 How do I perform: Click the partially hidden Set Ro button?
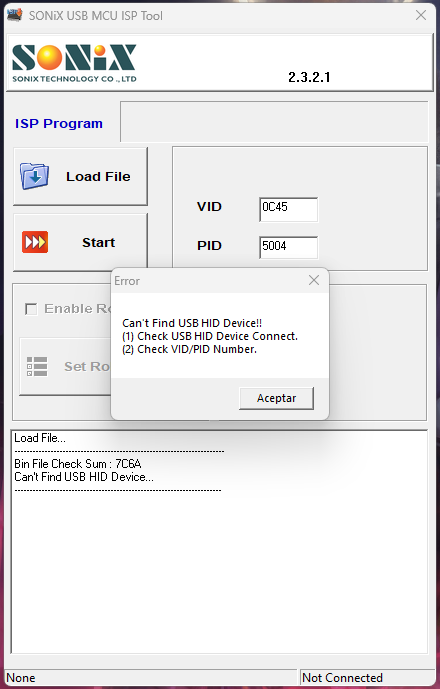pyautogui.click(x=65, y=366)
